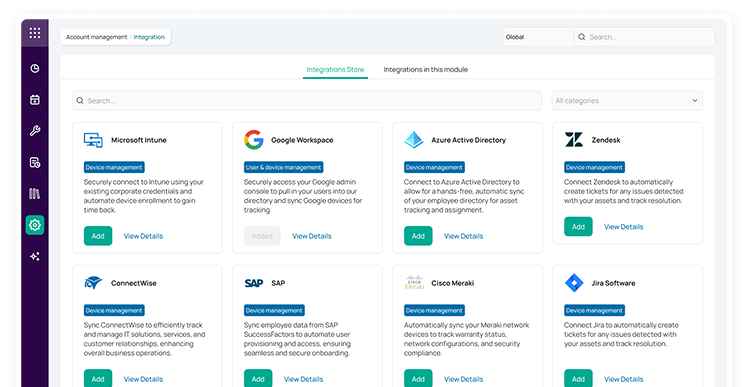748x387 pixels.
Task: Expand the All categories dropdown
Action: [627, 101]
